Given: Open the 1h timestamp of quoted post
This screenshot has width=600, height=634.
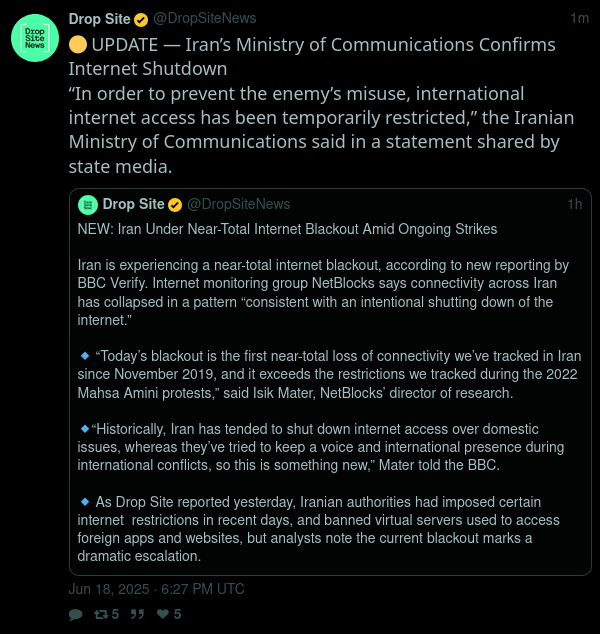Looking at the screenshot, I should tap(575, 205).
